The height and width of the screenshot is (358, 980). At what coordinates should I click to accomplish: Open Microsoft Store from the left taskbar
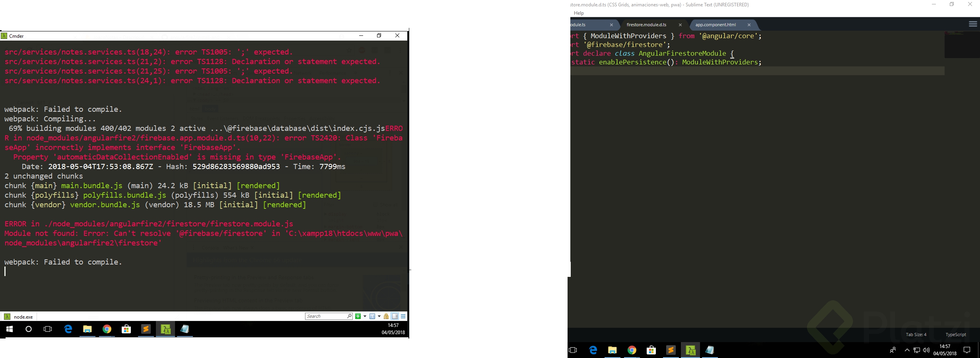tap(126, 329)
